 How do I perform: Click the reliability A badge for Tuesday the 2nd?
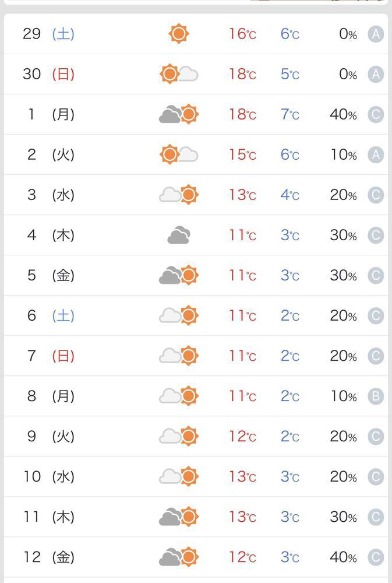[376, 154]
